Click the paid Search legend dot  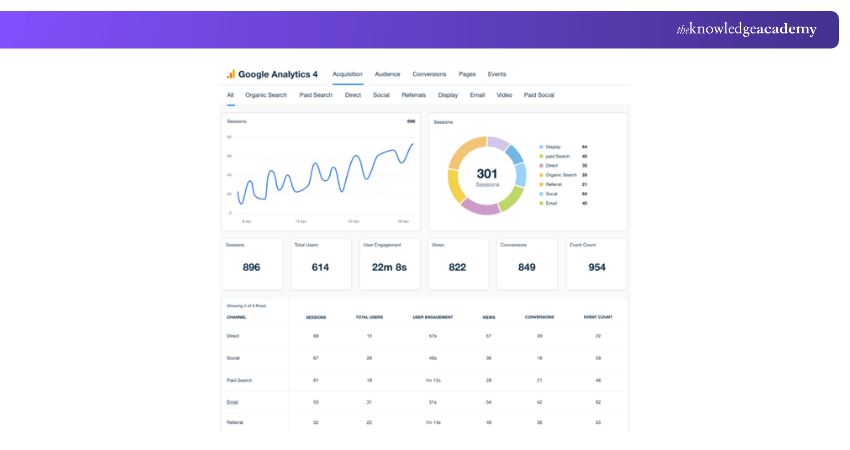[x=541, y=156]
